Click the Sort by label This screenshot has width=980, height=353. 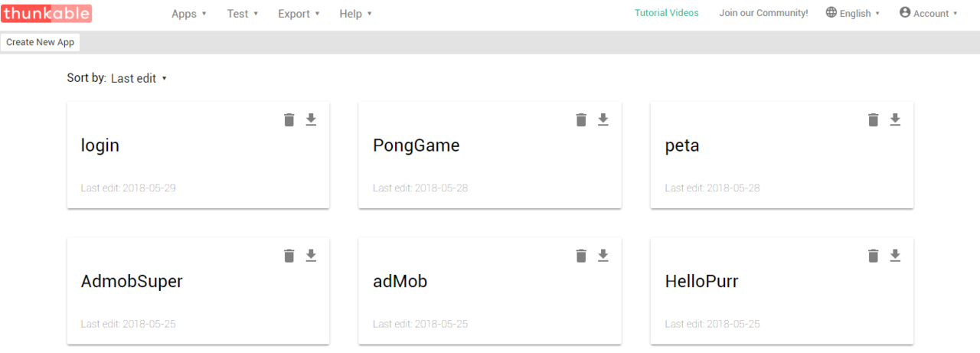pyautogui.click(x=87, y=78)
